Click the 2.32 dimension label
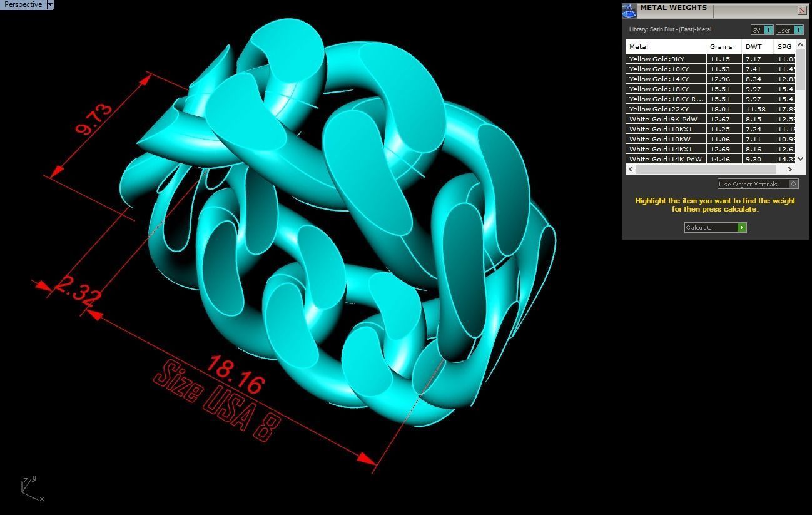This screenshot has height=515, width=812. [78, 292]
